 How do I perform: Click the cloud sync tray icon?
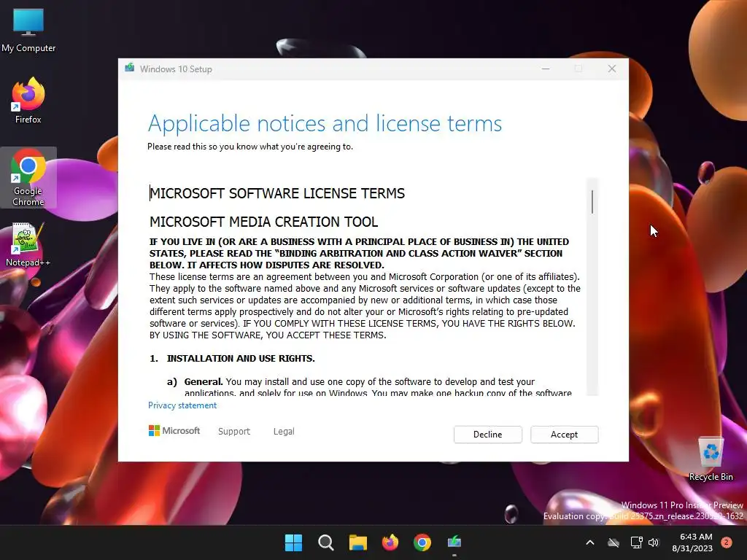pos(614,542)
